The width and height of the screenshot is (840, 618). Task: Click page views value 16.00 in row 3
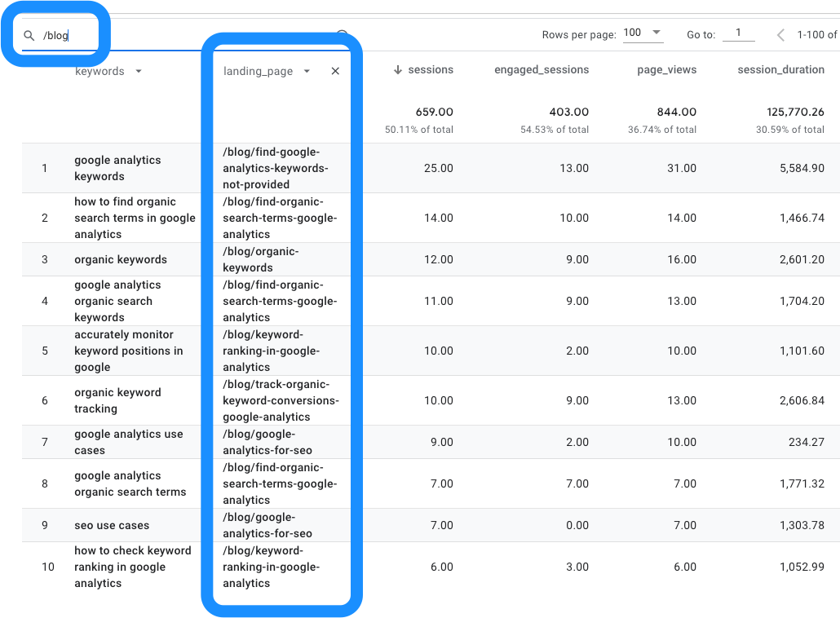(x=682, y=260)
